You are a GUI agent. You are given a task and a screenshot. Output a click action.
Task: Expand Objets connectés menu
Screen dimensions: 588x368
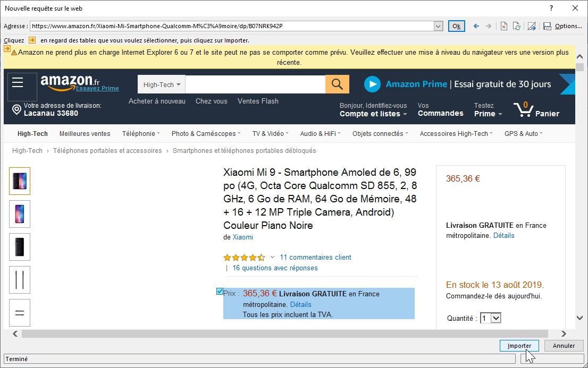tap(380, 133)
